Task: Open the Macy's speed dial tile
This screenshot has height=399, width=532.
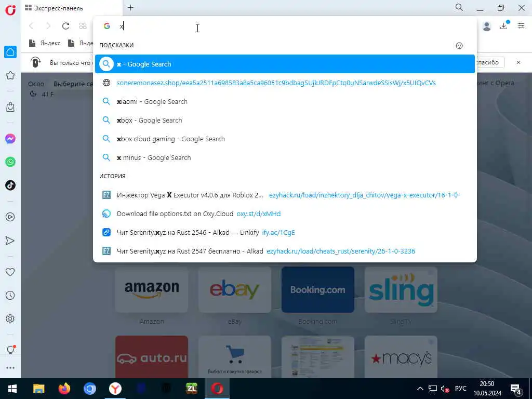Action: [x=401, y=357]
